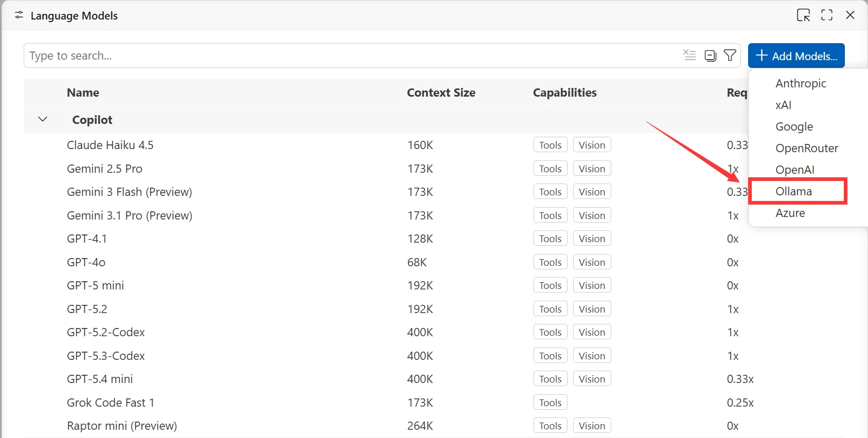Viewport: 868px width, 438px height.
Task: Pick the Azure provider entry
Action: [790, 213]
